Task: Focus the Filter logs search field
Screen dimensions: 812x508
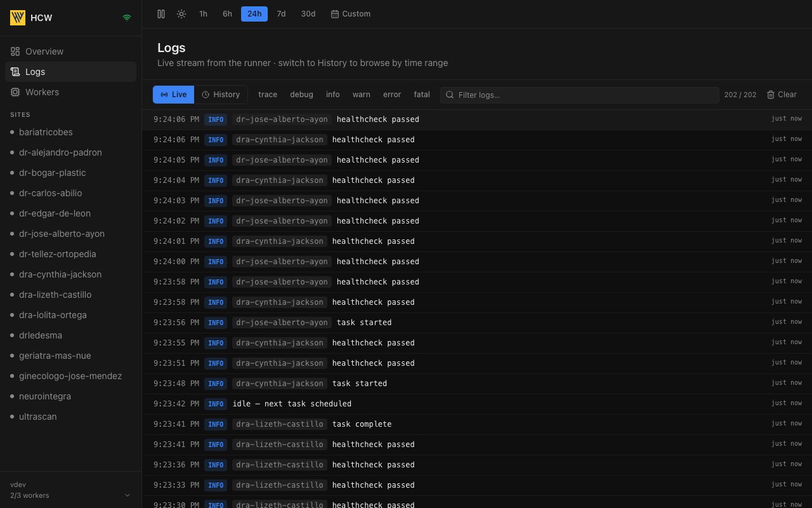Action: [580, 95]
